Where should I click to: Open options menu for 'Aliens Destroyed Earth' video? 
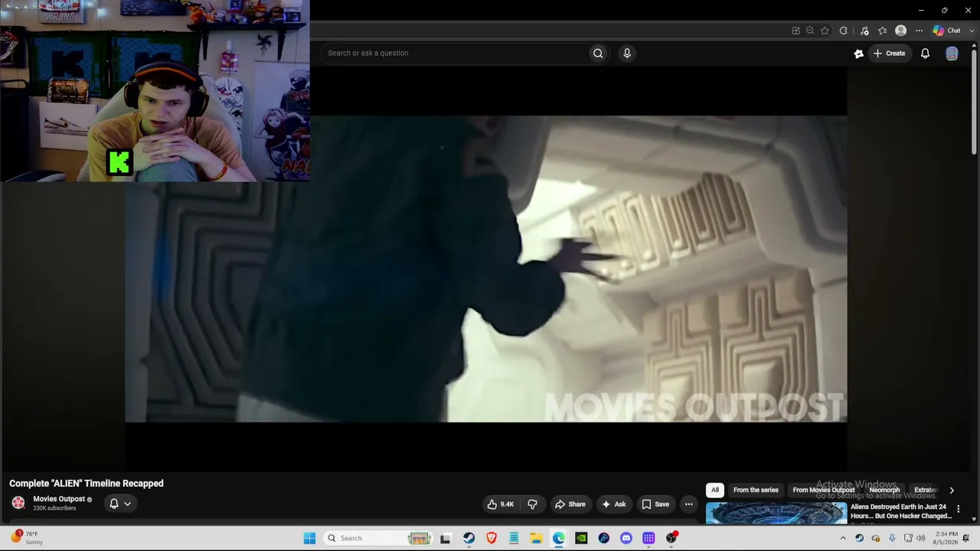pyautogui.click(x=958, y=509)
